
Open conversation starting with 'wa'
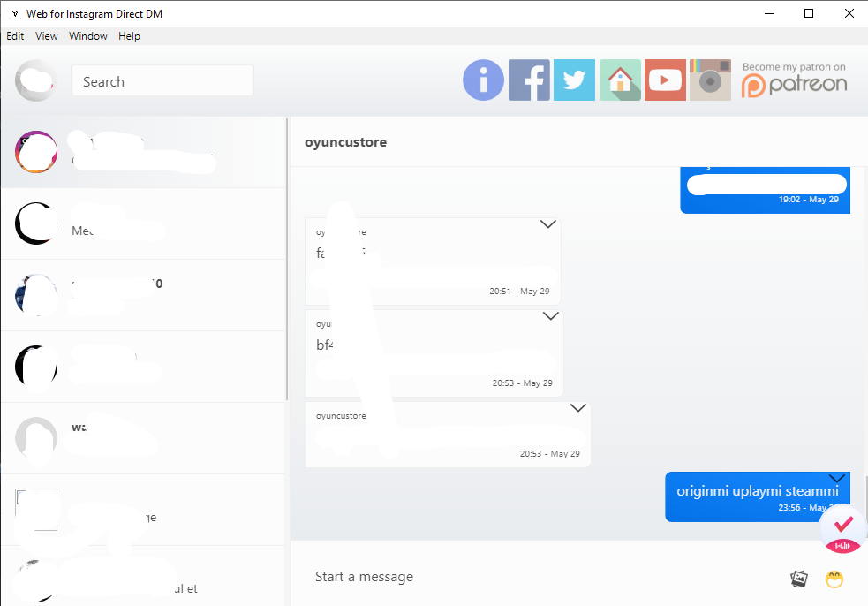point(143,438)
